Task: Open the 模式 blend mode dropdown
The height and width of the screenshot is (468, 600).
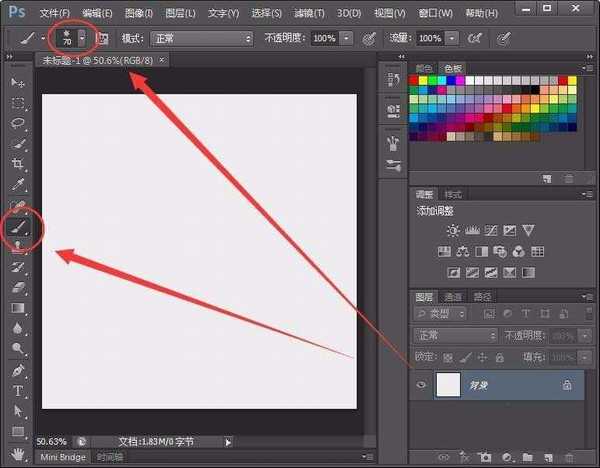Action: point(201,38)
